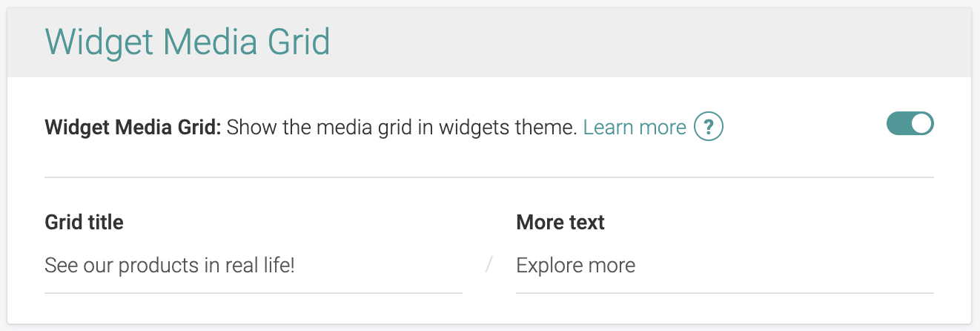980x331 pixels.
Task: Place cursor in See our products text
Action: point(170,266)
